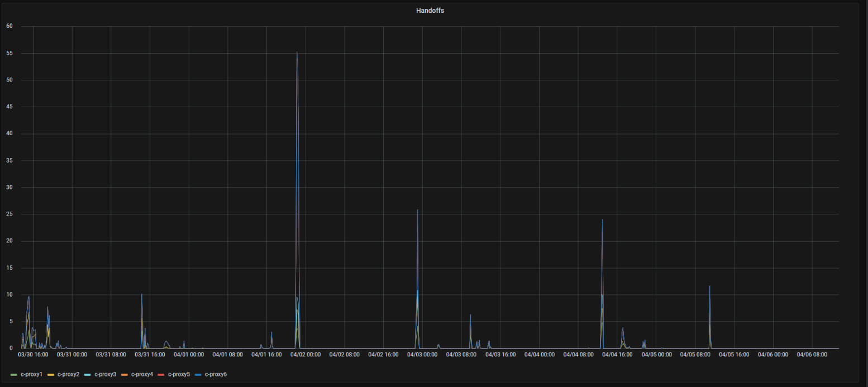Viewport: 868px width, 387px height.
Task: Toggle the c-proxy3 series label in legend
Action: pyautogui.click(x=105, y=374)
